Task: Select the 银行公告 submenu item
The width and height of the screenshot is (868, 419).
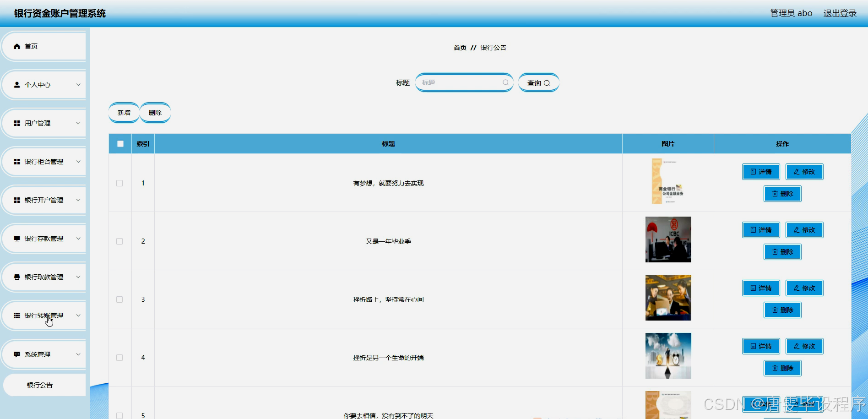Action: click(44, 385)
